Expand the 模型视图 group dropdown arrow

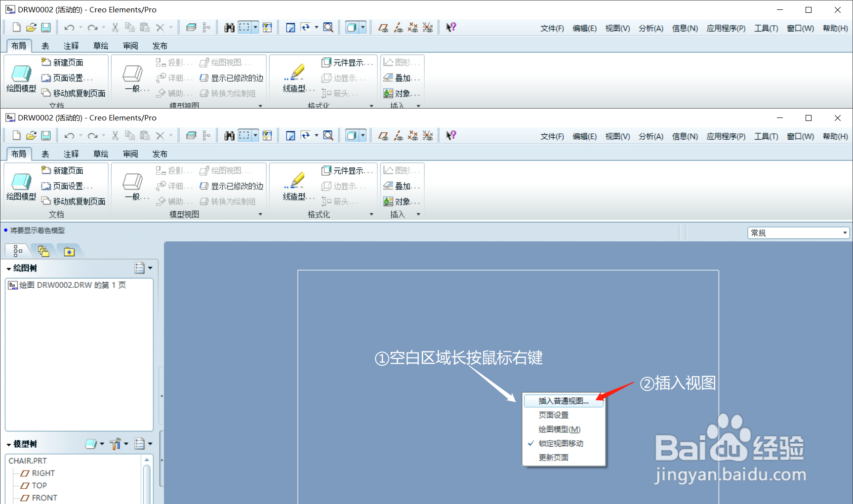tap(260, 214)
